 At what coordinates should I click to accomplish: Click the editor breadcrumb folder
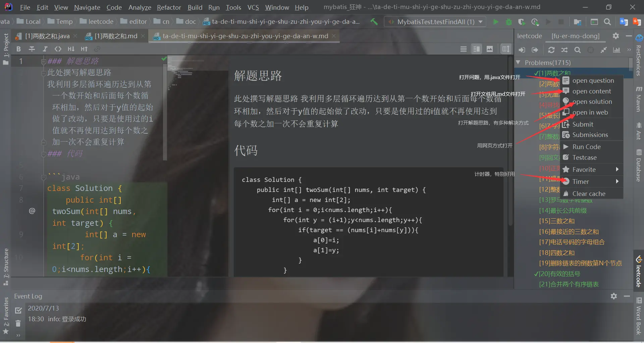[x=134, y=22]
